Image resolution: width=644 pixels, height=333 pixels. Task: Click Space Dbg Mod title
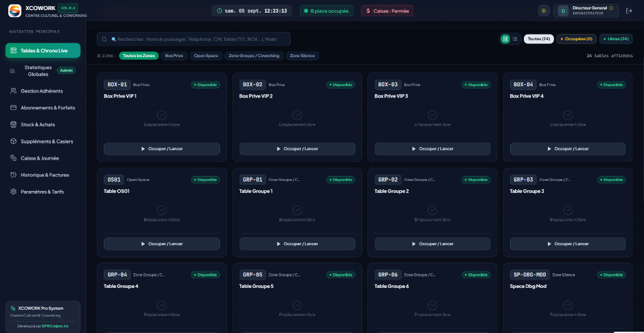tap(528, 287)
